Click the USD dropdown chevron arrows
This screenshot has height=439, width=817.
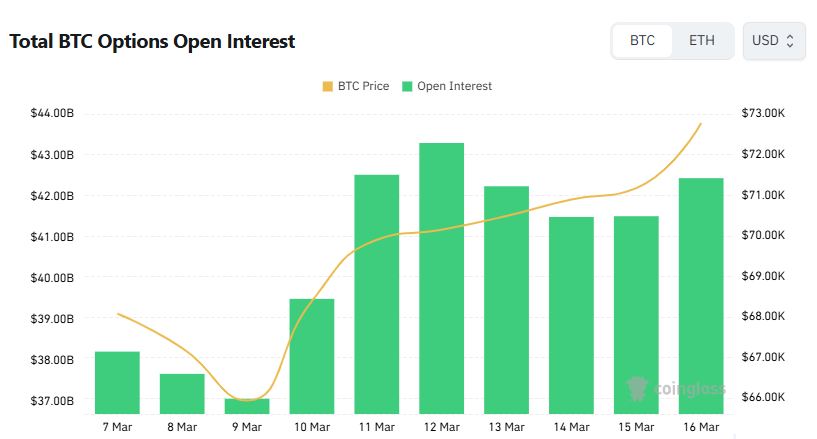pyautogui.click(x=790, y=42)
